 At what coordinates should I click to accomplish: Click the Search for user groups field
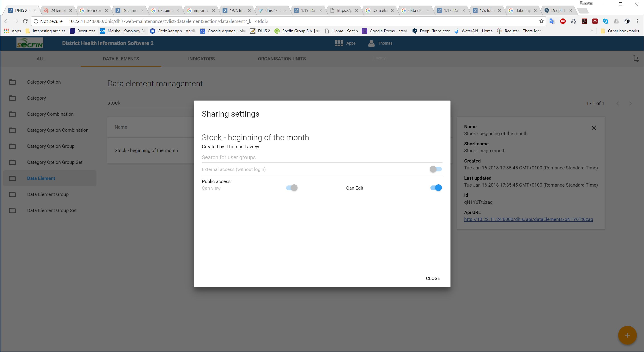(x=322, y=157)
